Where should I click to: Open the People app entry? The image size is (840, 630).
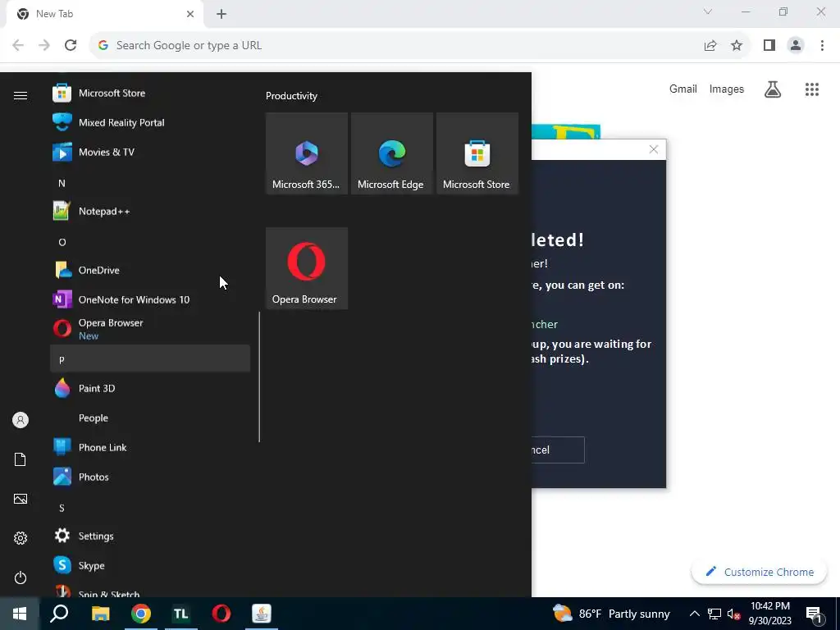pos(150,418)
